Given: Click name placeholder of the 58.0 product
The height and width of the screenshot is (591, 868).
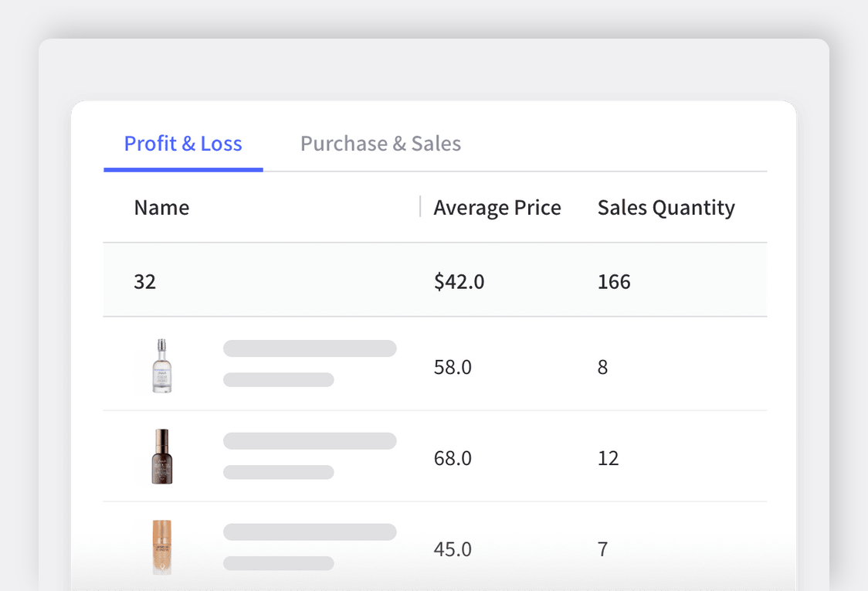Looking at the screenshot, I should [309, 349].
